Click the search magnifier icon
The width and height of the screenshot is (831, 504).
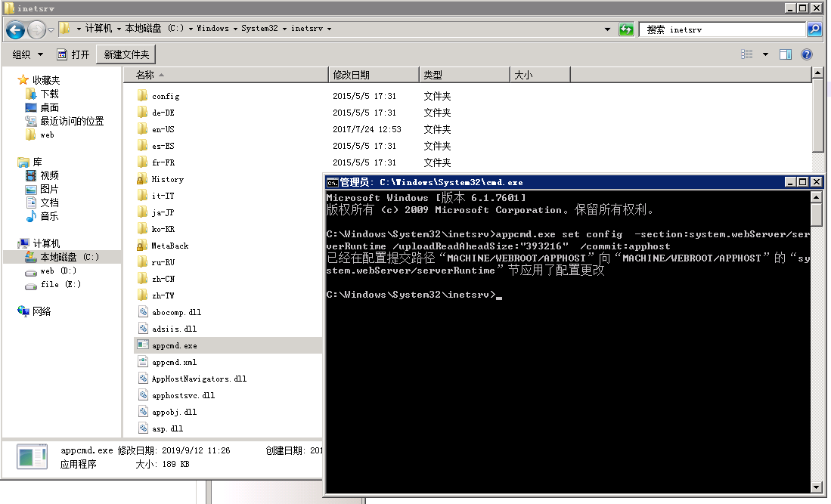coord(814,29)
